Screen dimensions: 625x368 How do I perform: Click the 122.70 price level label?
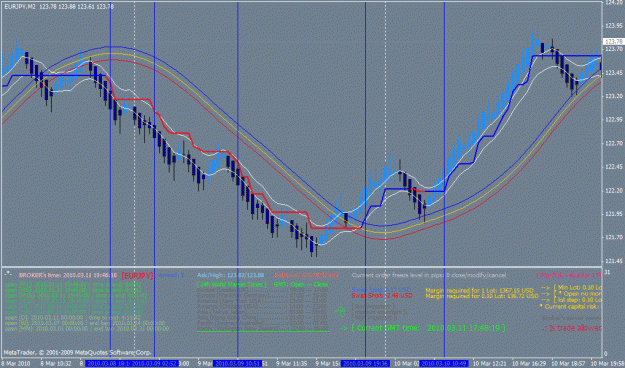(x=614, y=143)
